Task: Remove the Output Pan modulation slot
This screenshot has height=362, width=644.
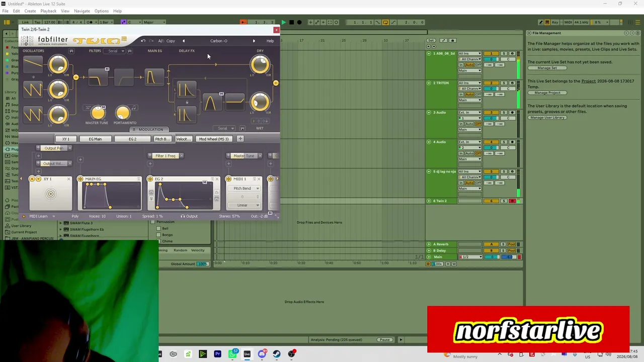Action: click(x=70, y=148)
